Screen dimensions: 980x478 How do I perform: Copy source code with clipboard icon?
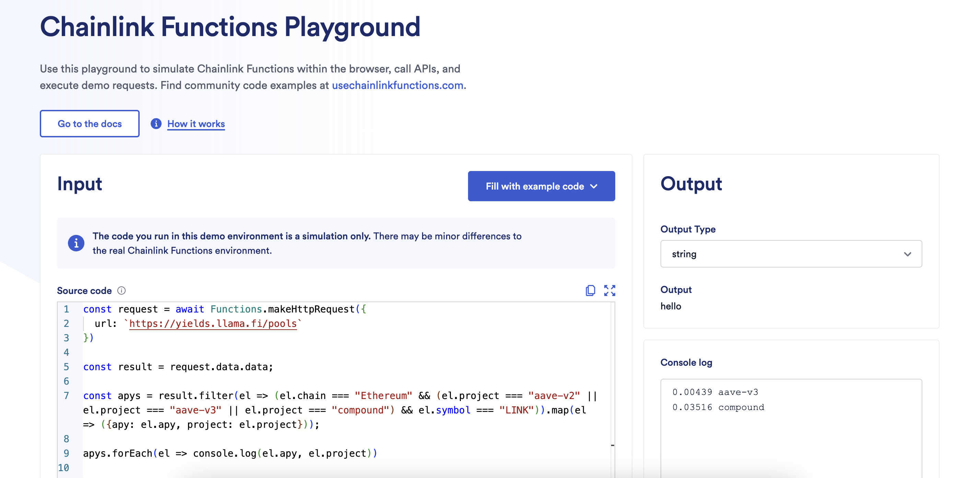590,291
